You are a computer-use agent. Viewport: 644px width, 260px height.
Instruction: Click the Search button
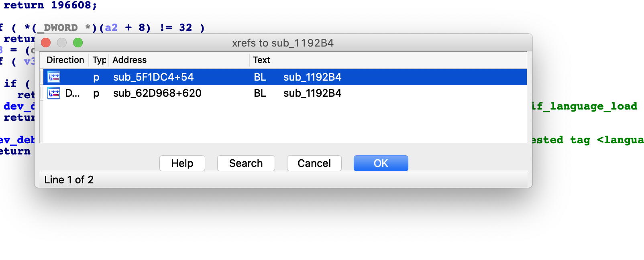click(246, 163)
